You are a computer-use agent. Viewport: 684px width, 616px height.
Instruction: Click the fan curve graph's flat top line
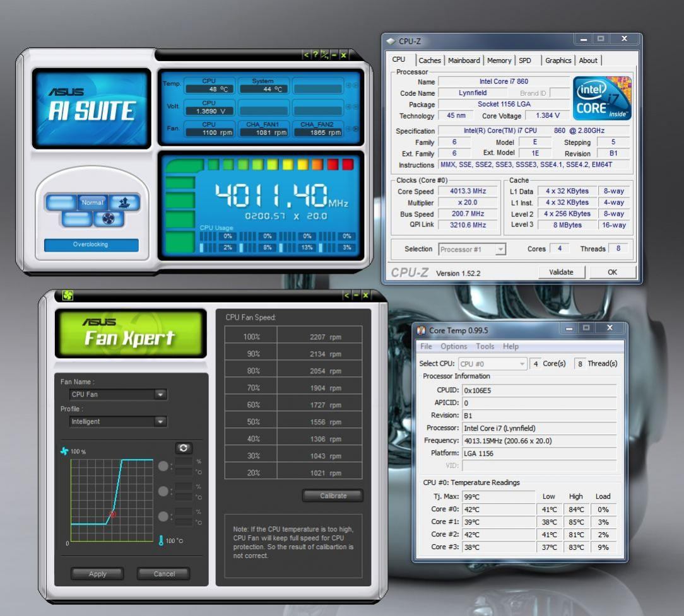pos(137,460)
